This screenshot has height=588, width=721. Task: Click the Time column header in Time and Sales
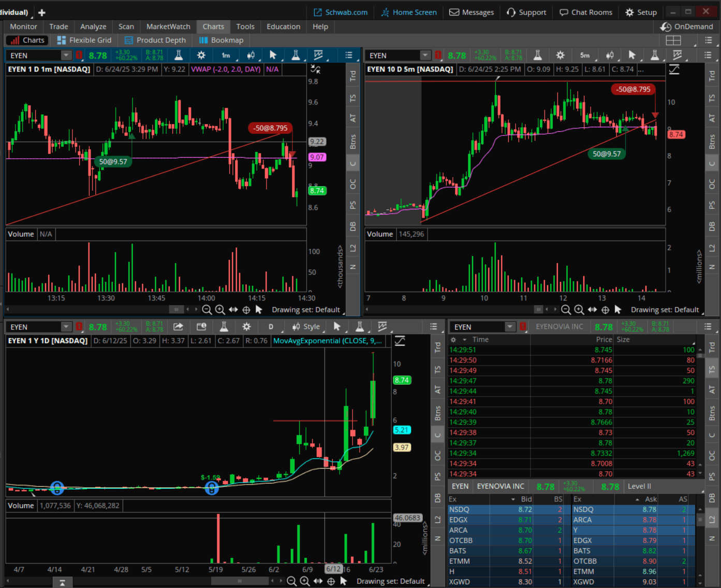(480, 340)
